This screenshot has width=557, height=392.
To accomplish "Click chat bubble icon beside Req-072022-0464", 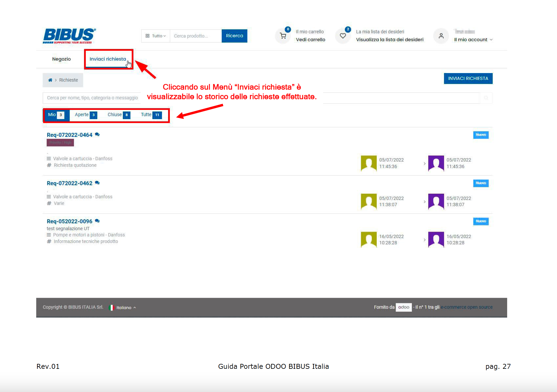I will [x=97, y=135].
